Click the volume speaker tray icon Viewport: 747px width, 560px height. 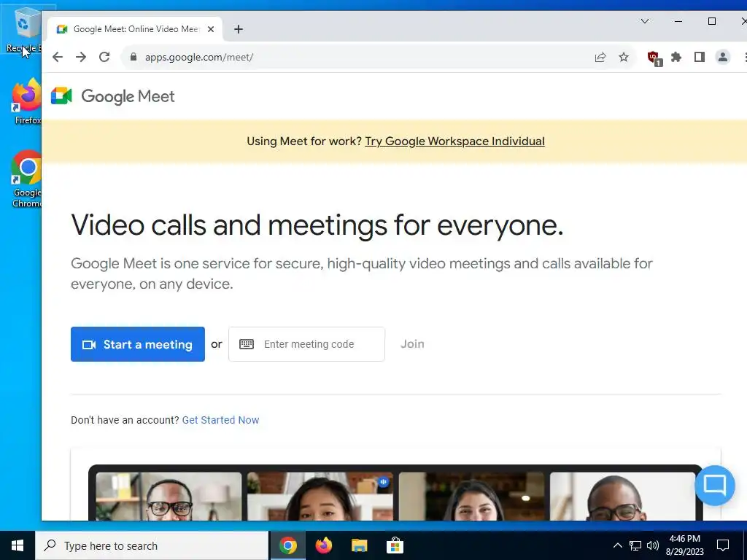[653, 545]
